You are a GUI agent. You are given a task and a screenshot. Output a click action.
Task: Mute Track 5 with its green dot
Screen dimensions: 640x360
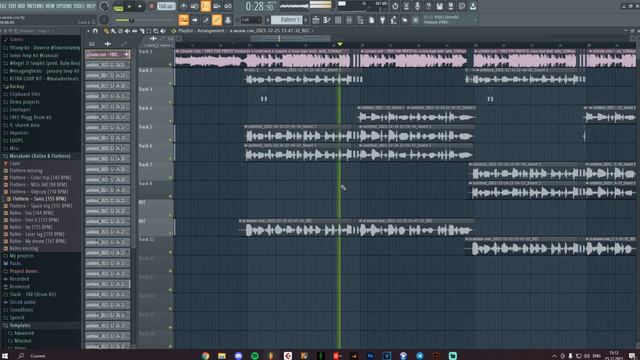pos(171,140)
